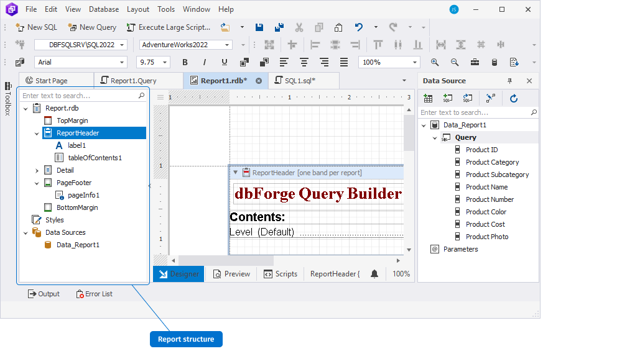The height and width of the screenshot is (364, 622).
Task: Click the Cut scissors icon
Action: pyautogui.click(x=299, y=27)
